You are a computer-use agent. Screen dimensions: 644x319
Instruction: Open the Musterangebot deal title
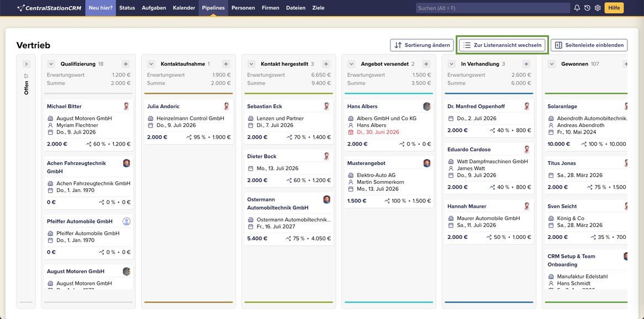tap(366, 163)
